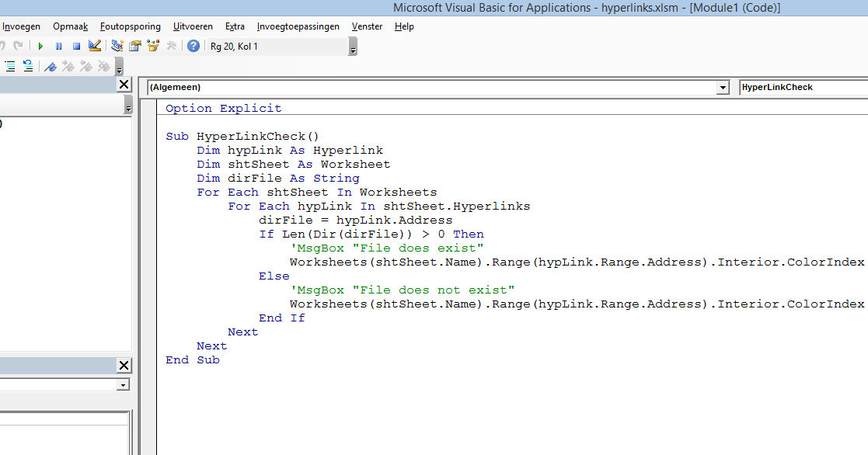This screenshot has height=455, width=868.
Task: Click the 'Option Explicit' code line
Action: pos(224,109)
